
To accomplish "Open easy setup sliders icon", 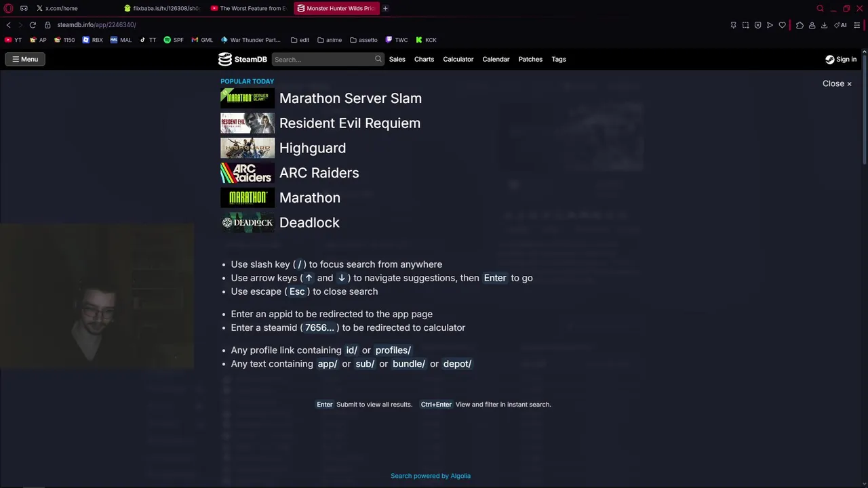I will click(857, 25).
